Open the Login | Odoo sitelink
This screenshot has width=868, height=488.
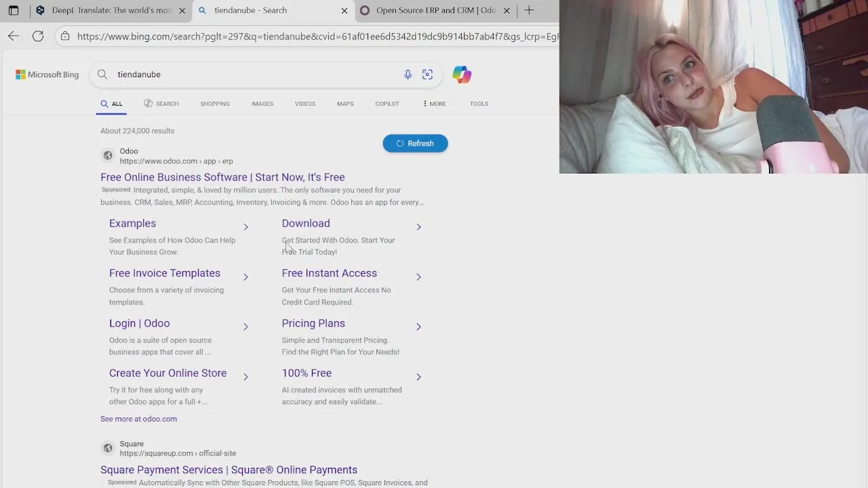click(x=140, y=323)
